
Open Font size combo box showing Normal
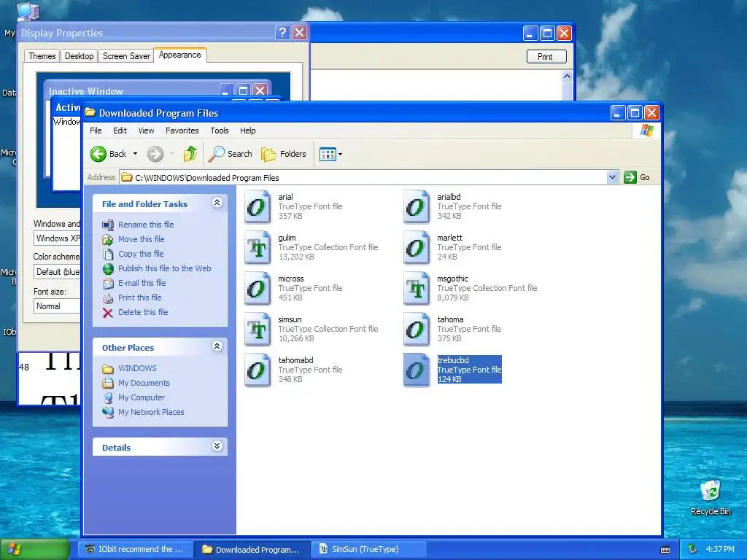coord(57,306)
